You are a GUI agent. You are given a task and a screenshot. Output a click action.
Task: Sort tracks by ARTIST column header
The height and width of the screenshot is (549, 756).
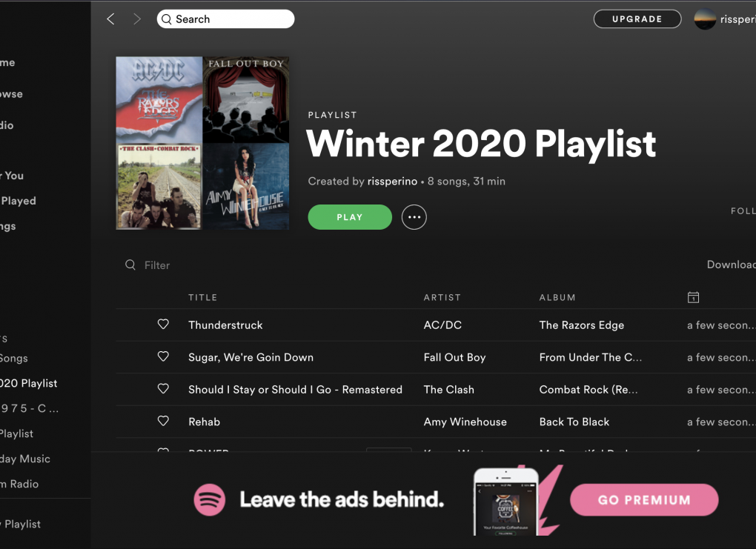coord(442,297)
